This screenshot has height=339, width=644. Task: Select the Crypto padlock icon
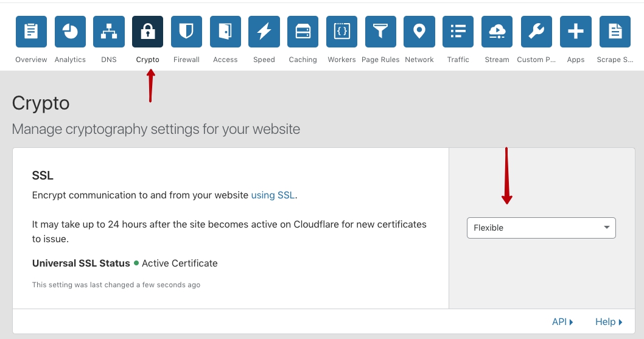tap(147, 32)
